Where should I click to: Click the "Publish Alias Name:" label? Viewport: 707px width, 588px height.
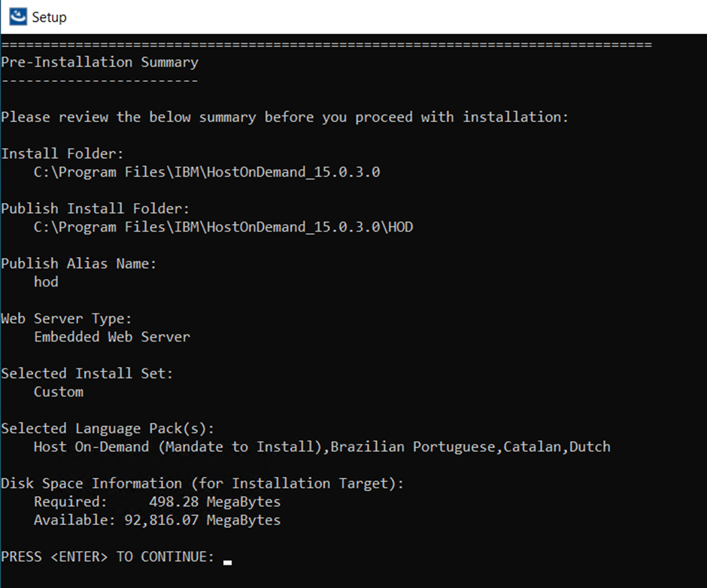click(x=79, y=263)
